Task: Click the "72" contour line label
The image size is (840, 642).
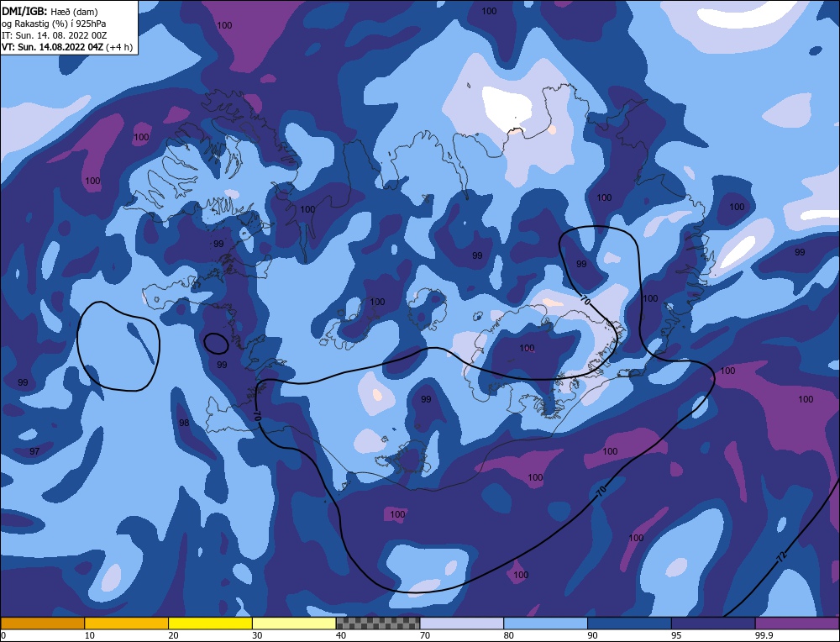Action: 781,556
